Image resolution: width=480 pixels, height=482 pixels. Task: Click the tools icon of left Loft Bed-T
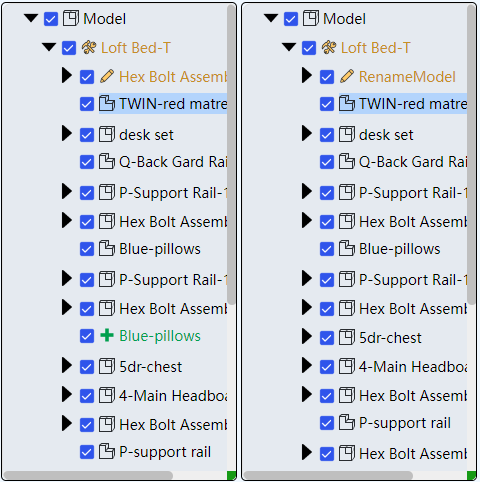89,48
